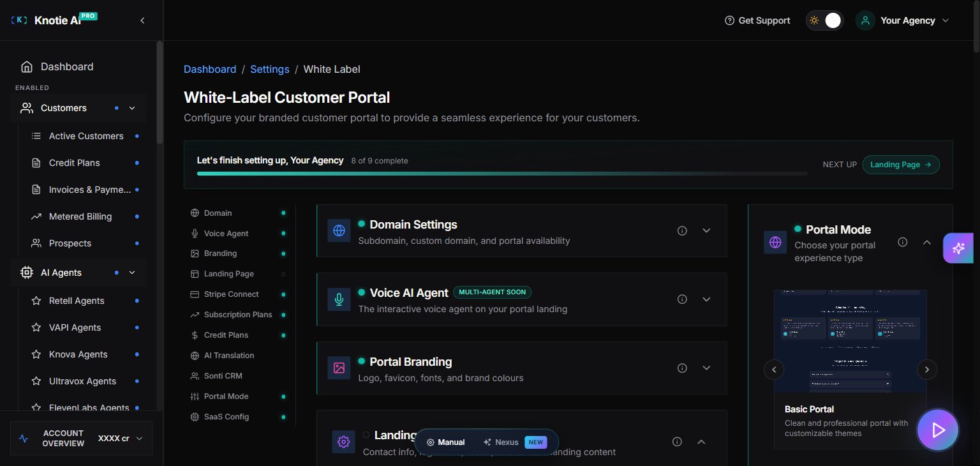Image resolution: width=980 pixels, height=466 pixels.
Task: Click the Ultravox Agents star icon
Action: 36,381
